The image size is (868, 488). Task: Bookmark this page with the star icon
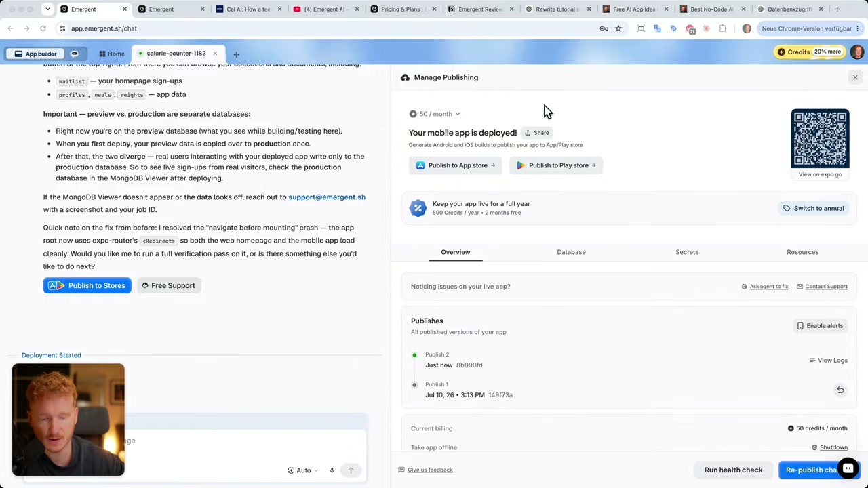click(618, 28)
